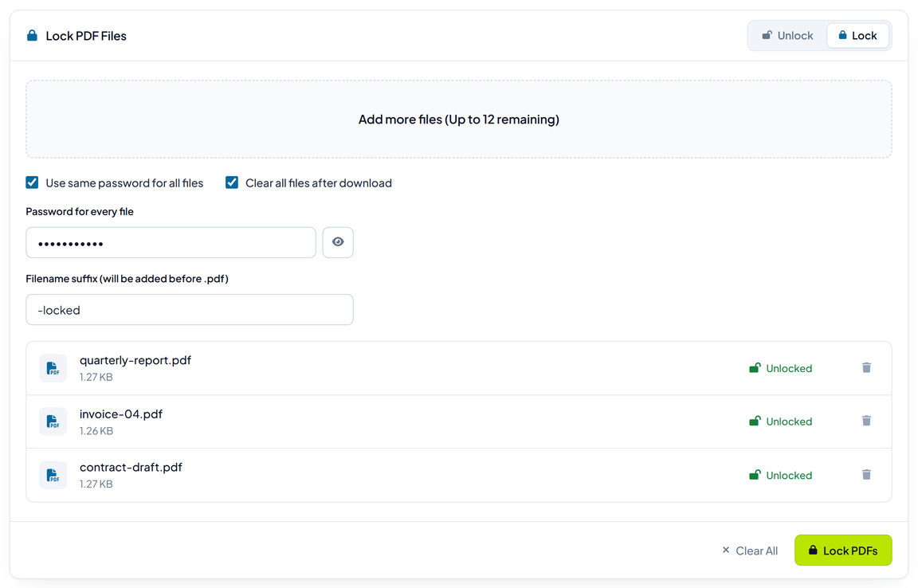Click the blue lock icon beside the page title
Image resolution: width=918 pixels, height=588 pixels.
[x=32, y=36]
